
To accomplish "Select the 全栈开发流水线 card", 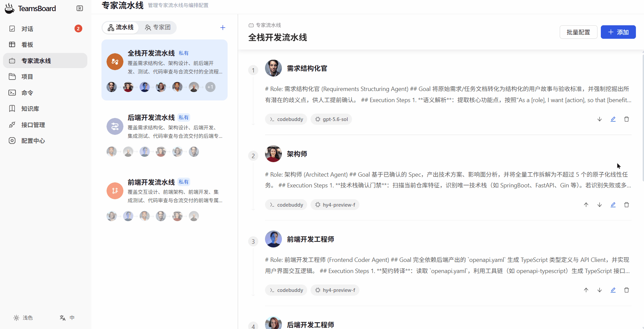I will pyautogui.click(x=165, y=70).
